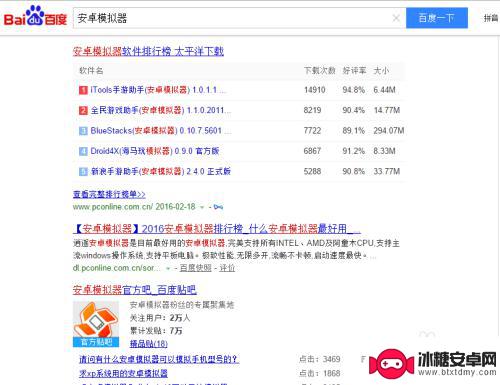Clear the search box with the X icon

[x=396, y=18]
